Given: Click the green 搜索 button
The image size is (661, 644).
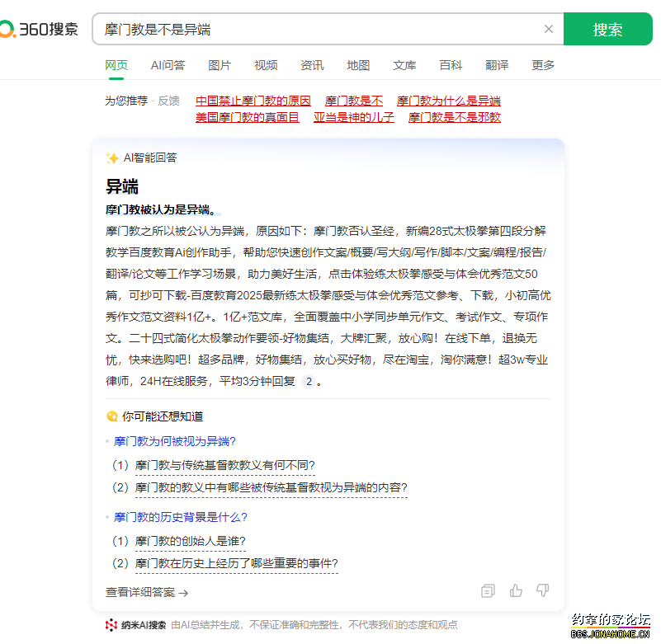Looking at the screenshot, I should (x=607, y=29).
